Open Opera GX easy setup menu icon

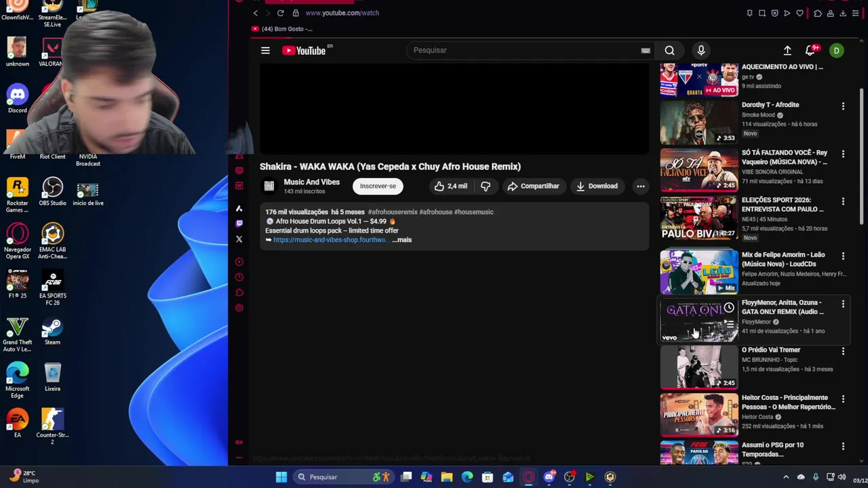tap(856, 13)
